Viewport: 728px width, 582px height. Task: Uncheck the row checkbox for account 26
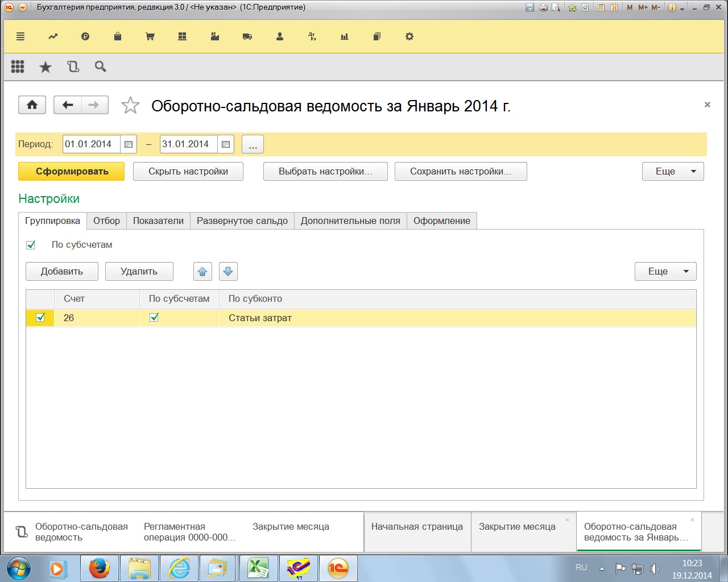(40, 318)
